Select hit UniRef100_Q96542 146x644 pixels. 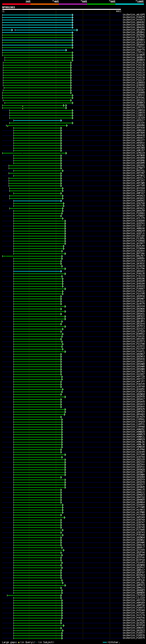[x=134, y=201]
